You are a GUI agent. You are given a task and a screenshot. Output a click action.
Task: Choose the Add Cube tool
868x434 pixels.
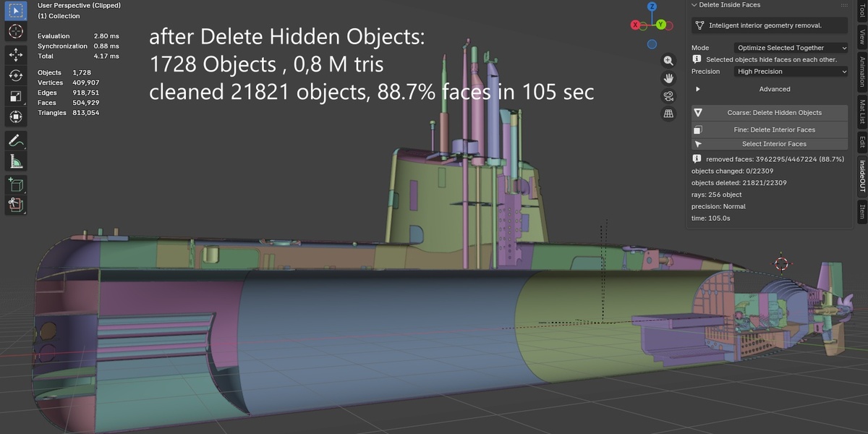(15, 184)
